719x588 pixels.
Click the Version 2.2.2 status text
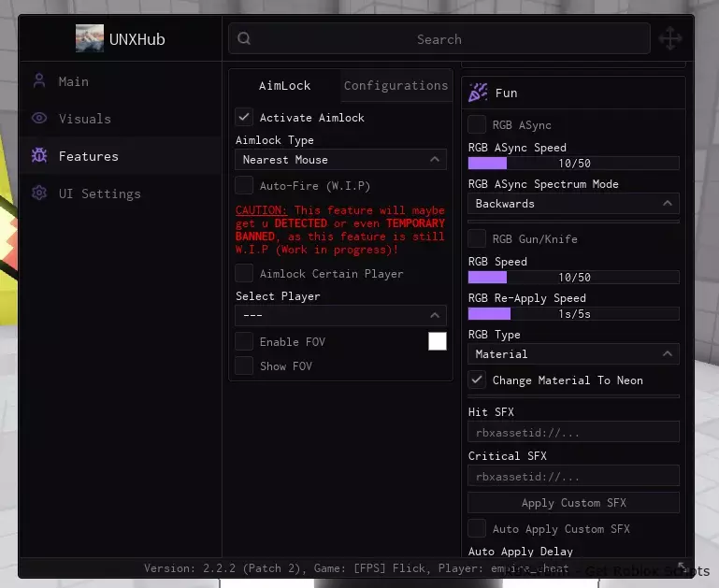(x=356, y=568)
